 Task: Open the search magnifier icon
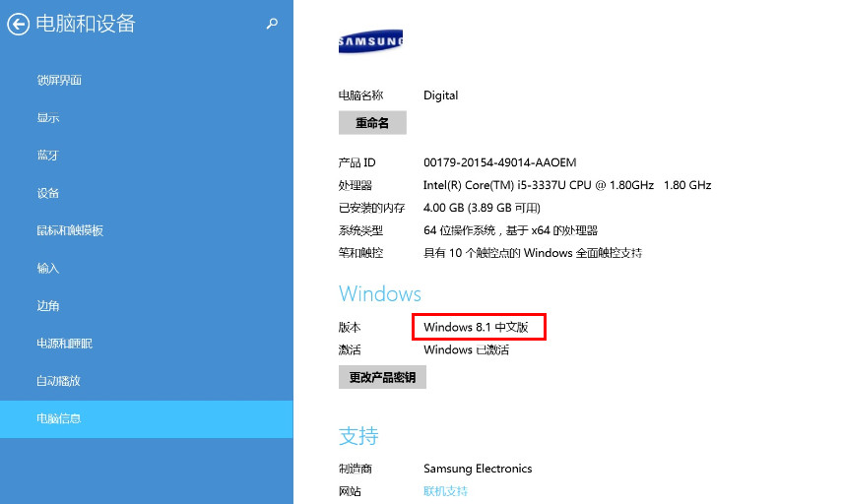coord(272,24)
